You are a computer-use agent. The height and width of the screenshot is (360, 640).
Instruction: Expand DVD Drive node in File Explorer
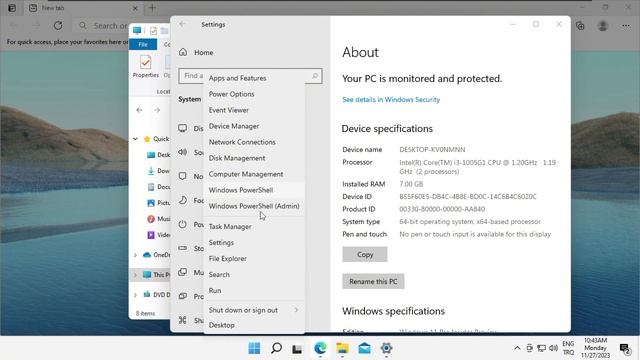135,295
